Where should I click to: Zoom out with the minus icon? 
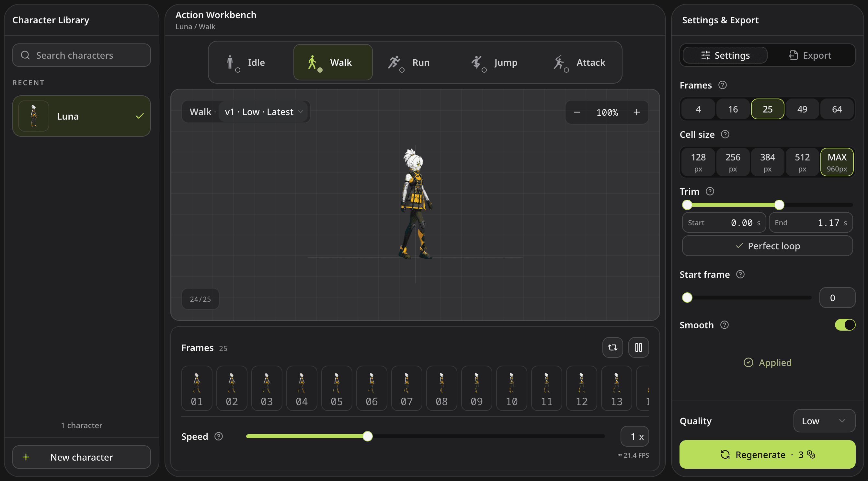click(x=577, y=112)
